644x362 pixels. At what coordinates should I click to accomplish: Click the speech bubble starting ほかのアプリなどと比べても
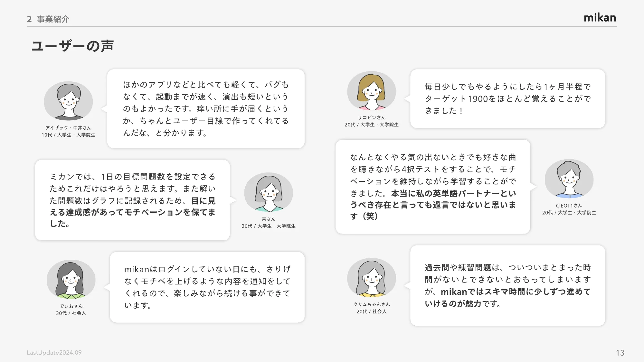(206, 109)
